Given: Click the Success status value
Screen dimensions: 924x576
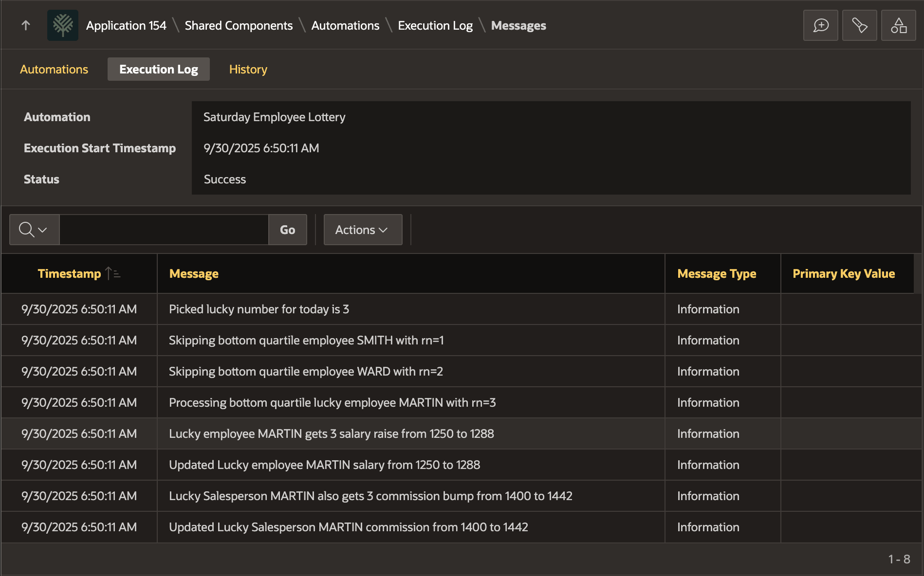Looking at the screenshot, I should click(225, 179).
